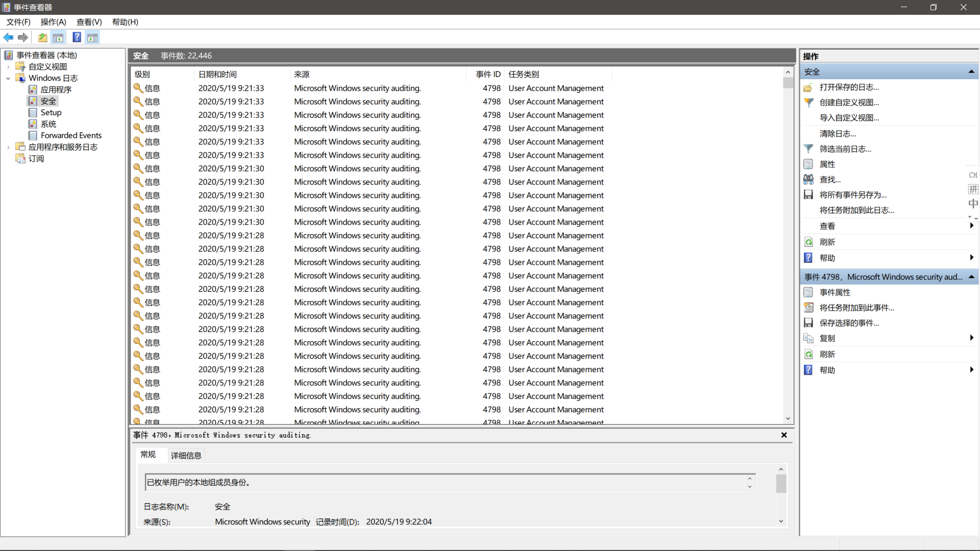Switch to the 详细信息 tab

(186, 455)
